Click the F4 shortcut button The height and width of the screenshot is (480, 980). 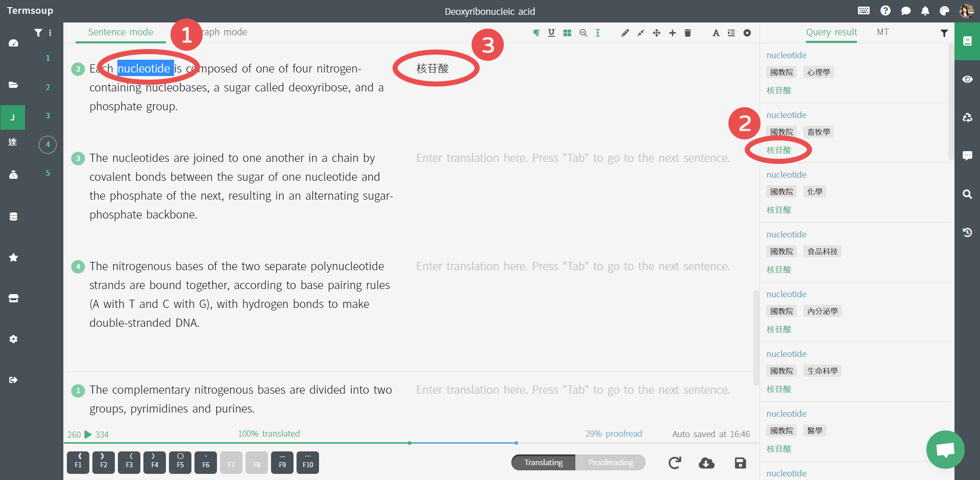pos(155,463)
